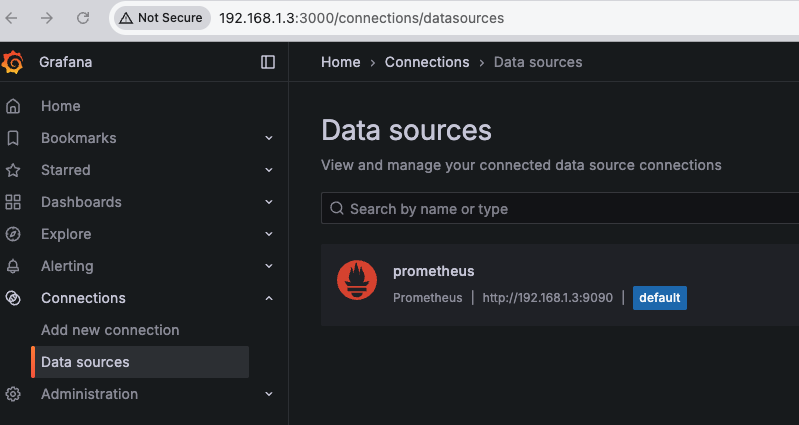Expand the Bookmarks section chevron
The image size is (799, 425).
pyautogui.click(x=269, y=138)
